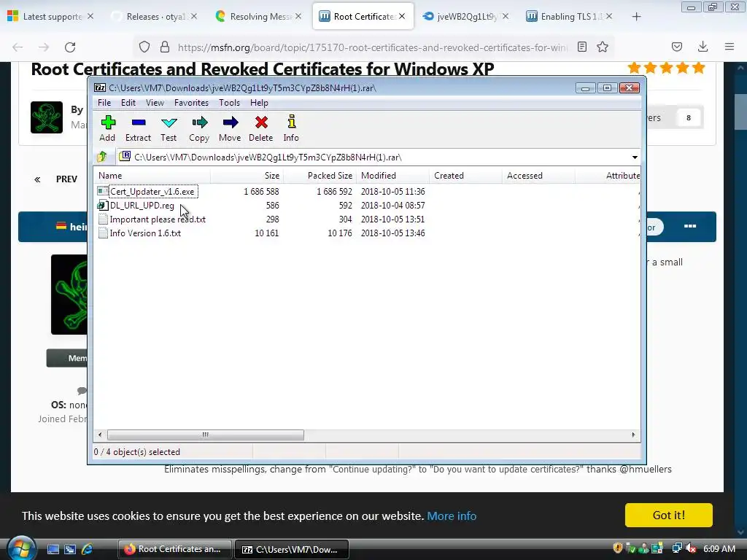The height and width of the screenshot is (560, 747).
Task: Click the site security padlock icon
Action: (165, 47)
